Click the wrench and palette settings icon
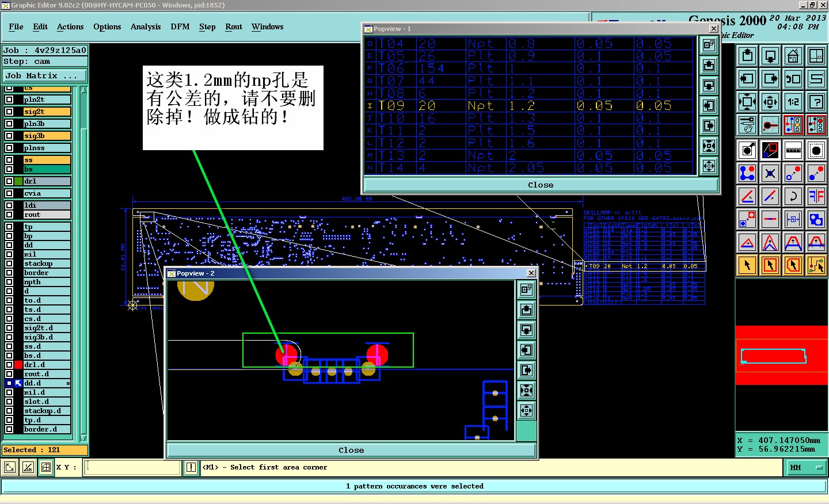Screen dimensions: 829x504 point(747,125)
